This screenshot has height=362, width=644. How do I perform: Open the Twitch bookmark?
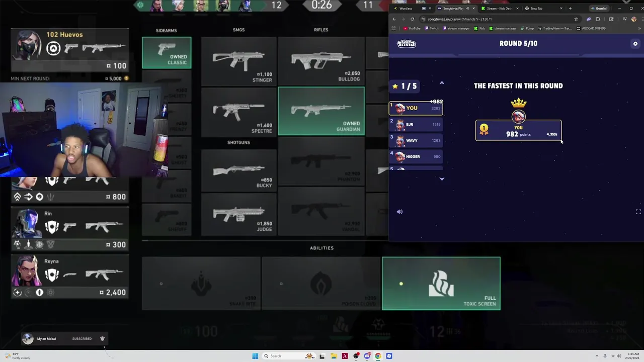(x=432, y=28)
